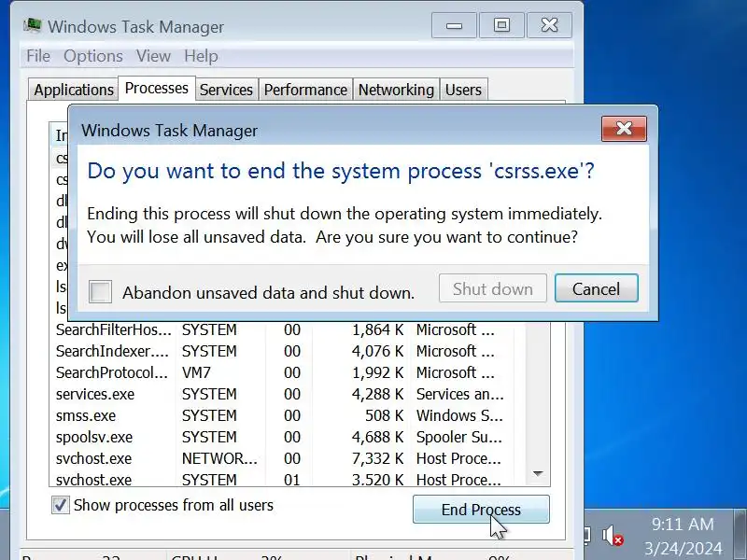Click the 508 K memory value
The width and height of the screenshot is (747, 560).
[x=384, y=415]
